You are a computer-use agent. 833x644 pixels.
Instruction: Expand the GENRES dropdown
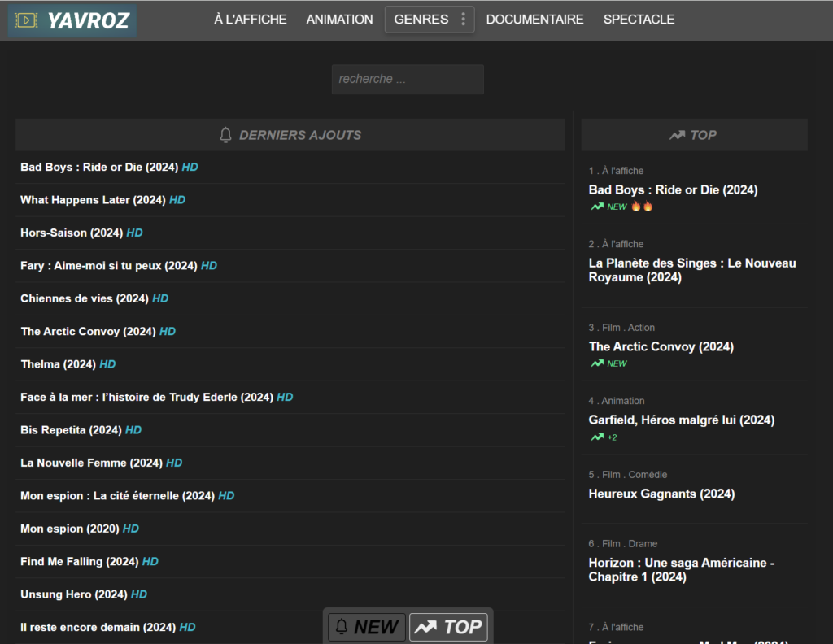pos(430,20)
